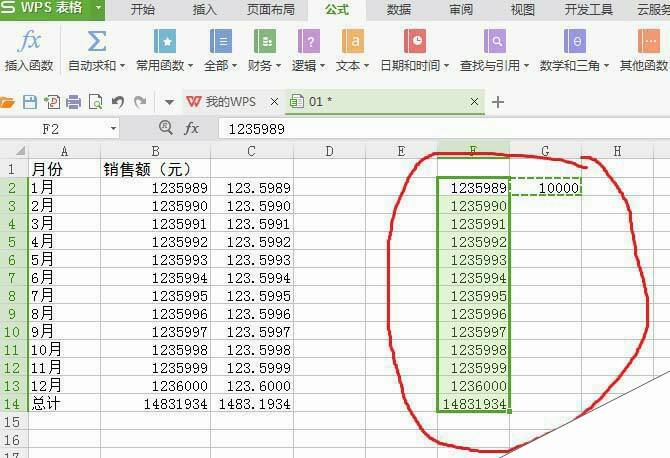Open the 开发工具 ribbon tab
This screenshot has height=458, width=670.
[x=589, y=9]
